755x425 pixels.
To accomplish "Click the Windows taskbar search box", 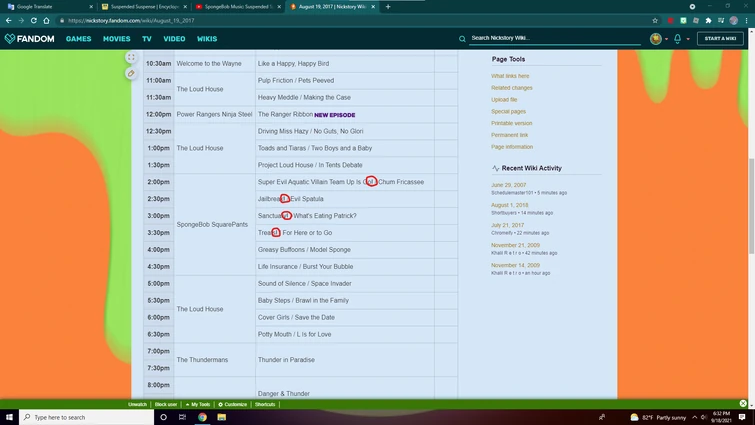I will (87, 417).
